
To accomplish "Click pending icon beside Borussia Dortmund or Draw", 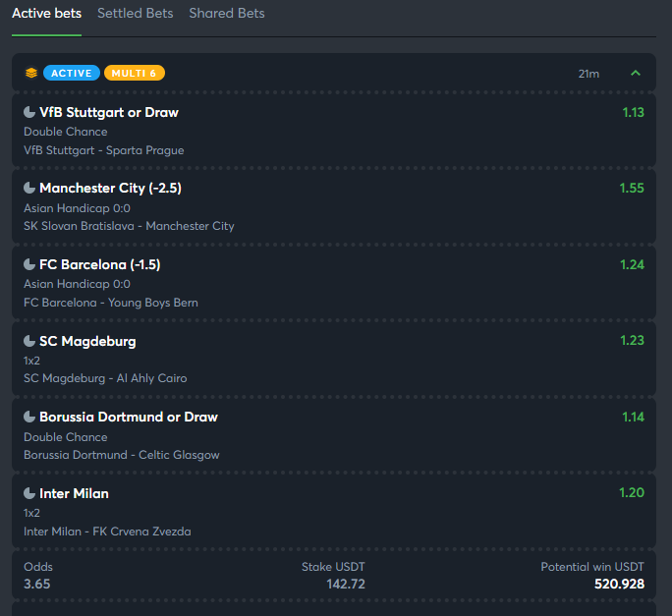I will [x=29, y=417].
